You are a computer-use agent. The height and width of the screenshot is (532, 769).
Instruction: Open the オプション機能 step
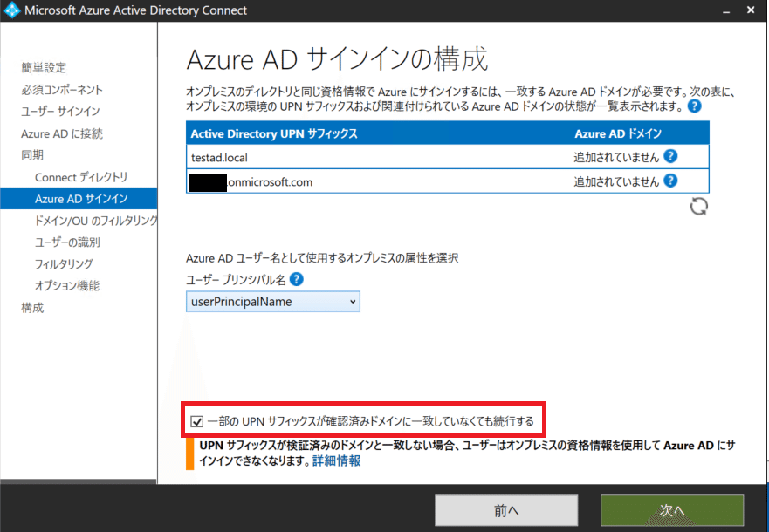click(x=67, y=285)
